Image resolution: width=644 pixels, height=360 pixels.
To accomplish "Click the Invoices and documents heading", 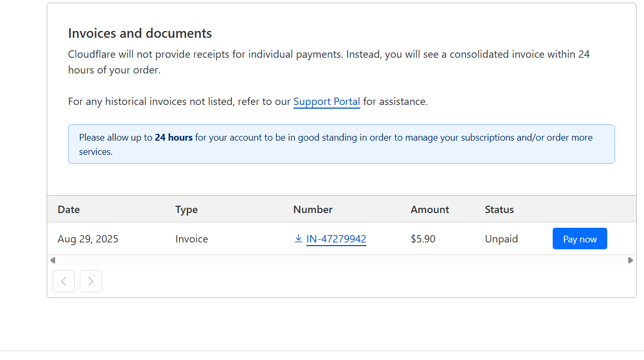I will [x=140, y=34].
